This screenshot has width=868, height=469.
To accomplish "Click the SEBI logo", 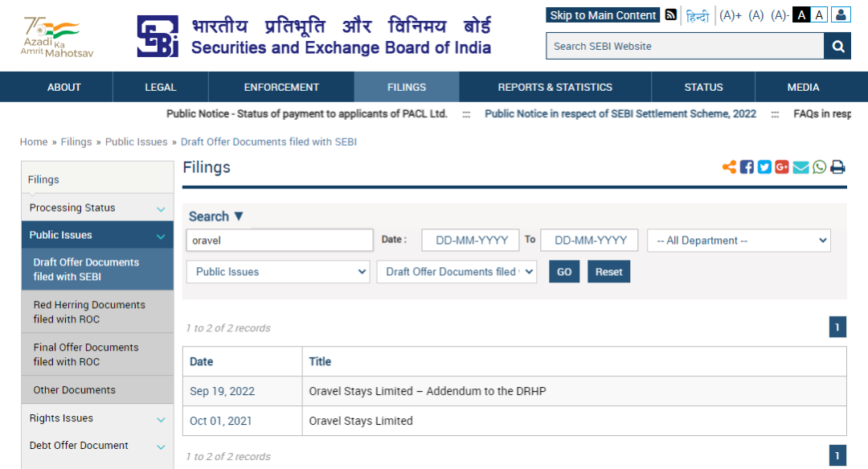I will 158,36.
